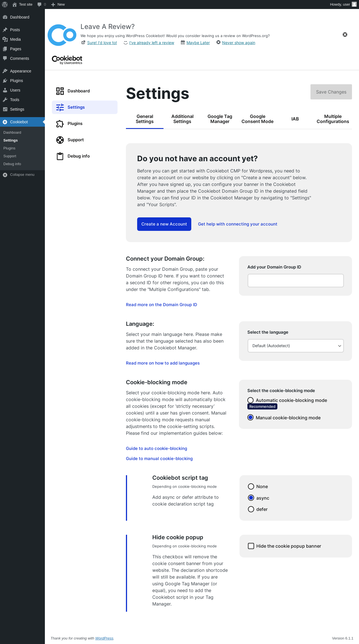Open the IAB tab
Viewport: 359px width, 644px height.
pyautogui.click(x=295, y=119)
